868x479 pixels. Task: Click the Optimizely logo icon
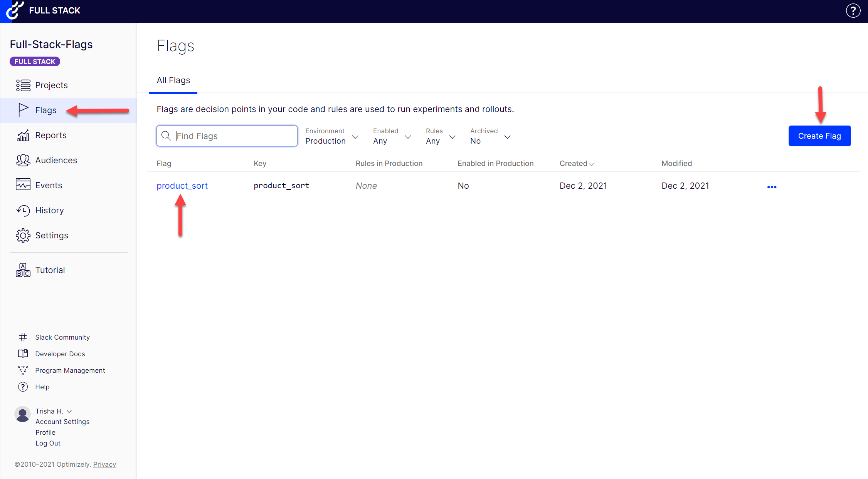[15, 10]
